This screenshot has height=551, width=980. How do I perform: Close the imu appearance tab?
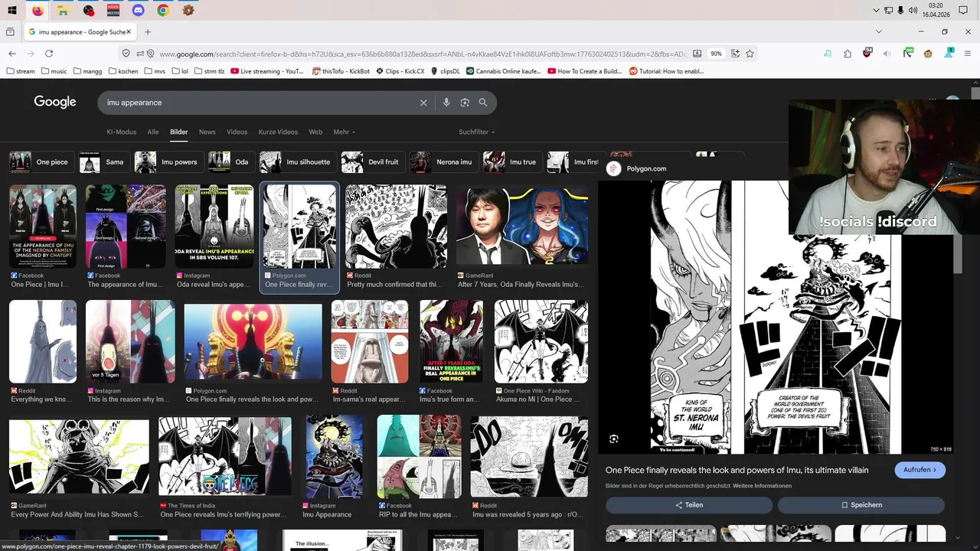pos(129,32)
